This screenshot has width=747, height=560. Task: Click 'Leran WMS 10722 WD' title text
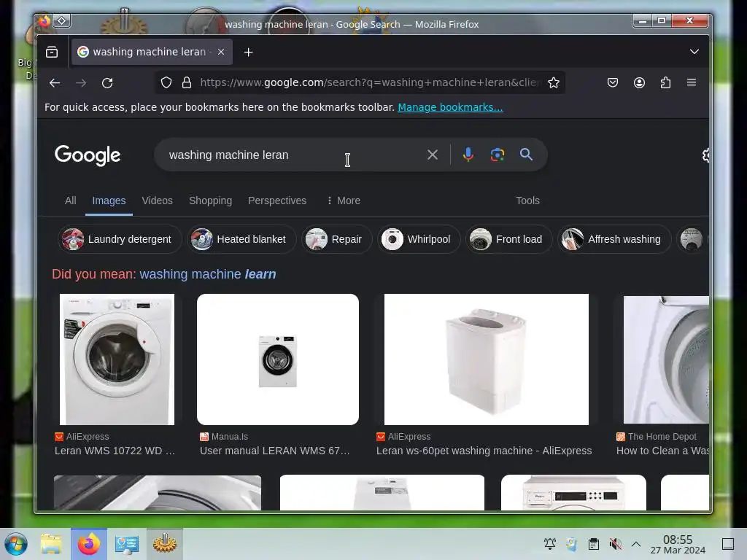click(x=115, y=451)
